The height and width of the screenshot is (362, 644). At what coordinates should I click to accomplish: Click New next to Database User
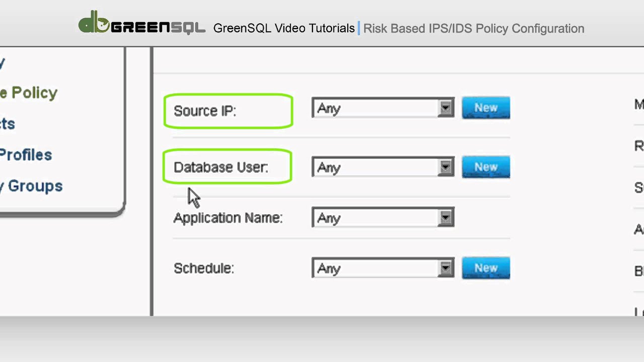486,167
